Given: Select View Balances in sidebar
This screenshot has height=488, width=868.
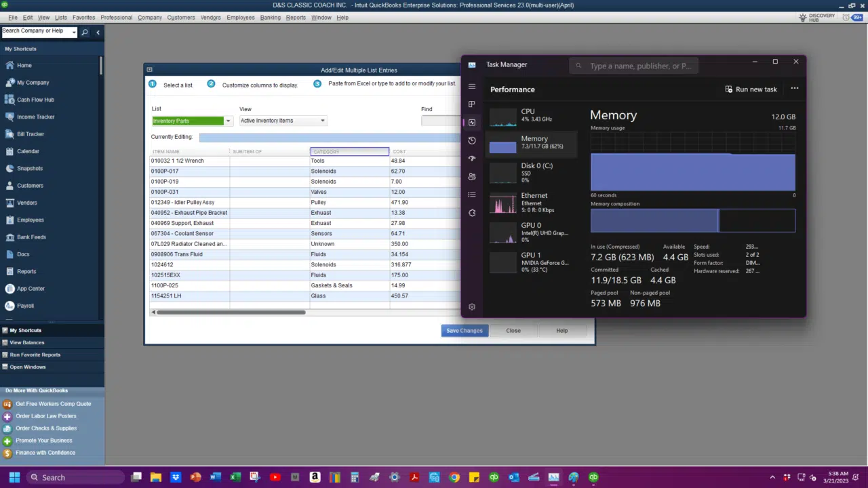Looking at the screenshot, I should pos(27,343).
